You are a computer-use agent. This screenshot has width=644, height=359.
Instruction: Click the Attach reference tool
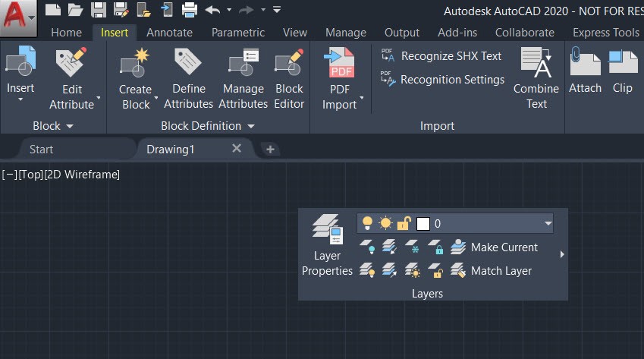(x=585, y=70)
